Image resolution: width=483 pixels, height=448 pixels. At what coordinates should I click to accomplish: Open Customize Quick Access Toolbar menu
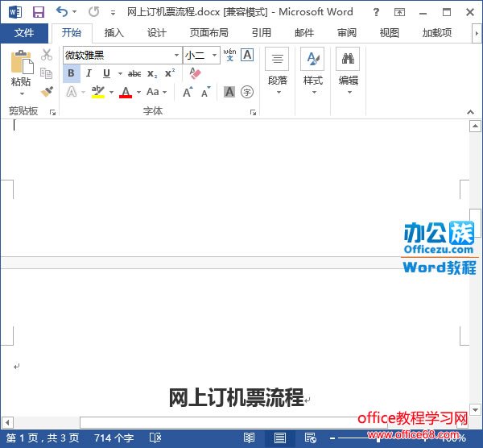coord(113,13)
